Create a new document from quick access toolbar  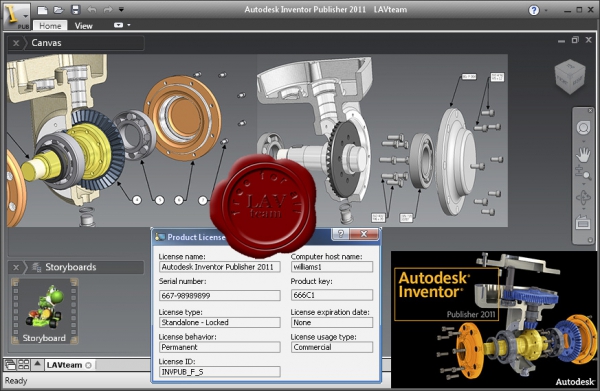point(42,10)
